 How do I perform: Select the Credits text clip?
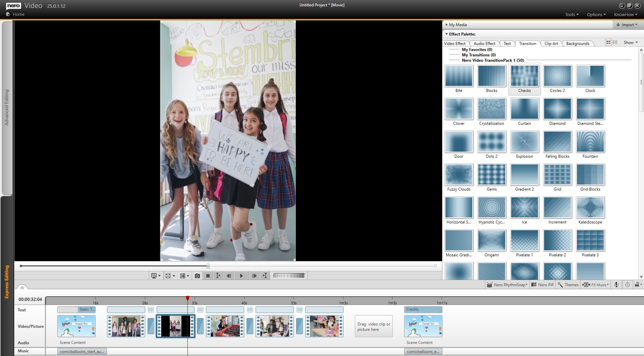click(423, 309)
